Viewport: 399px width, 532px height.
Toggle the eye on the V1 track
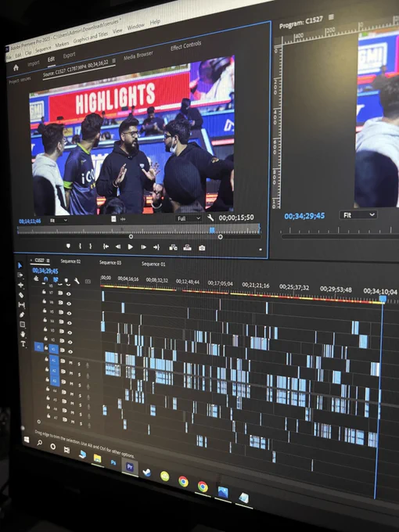(70, 351)
